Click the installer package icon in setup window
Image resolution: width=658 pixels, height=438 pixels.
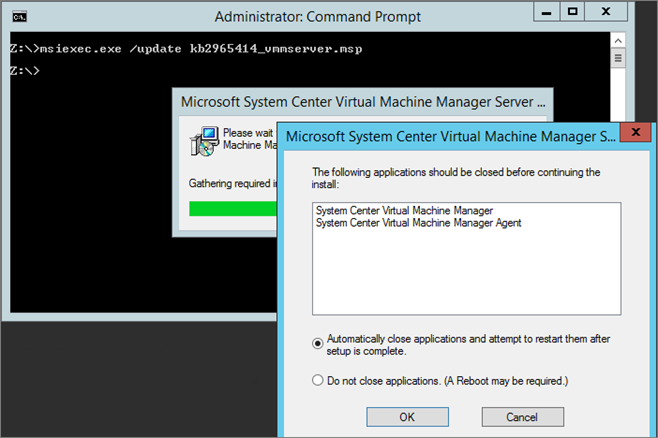[x=204, y=141]
